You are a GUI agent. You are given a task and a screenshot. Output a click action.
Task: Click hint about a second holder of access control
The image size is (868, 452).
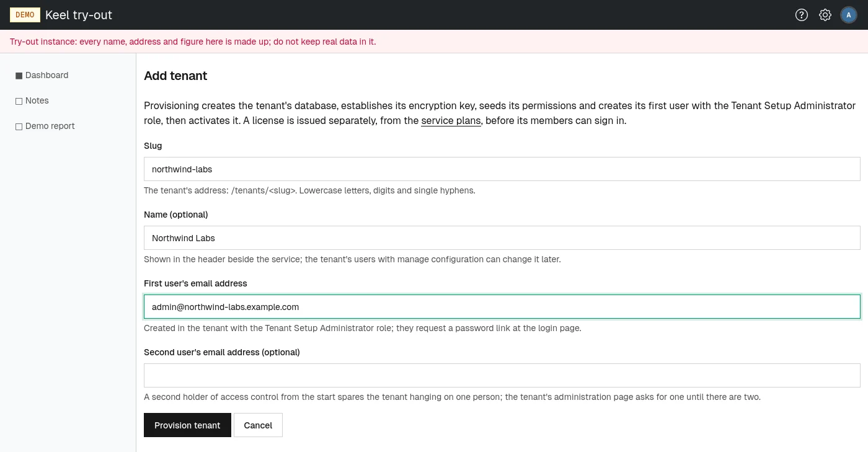coord(452,397)
